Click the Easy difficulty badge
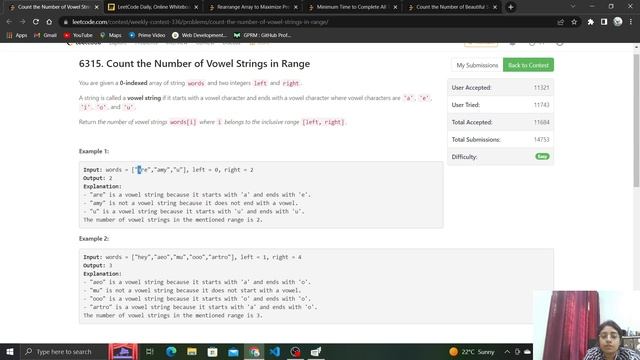 tap(542, 157)
